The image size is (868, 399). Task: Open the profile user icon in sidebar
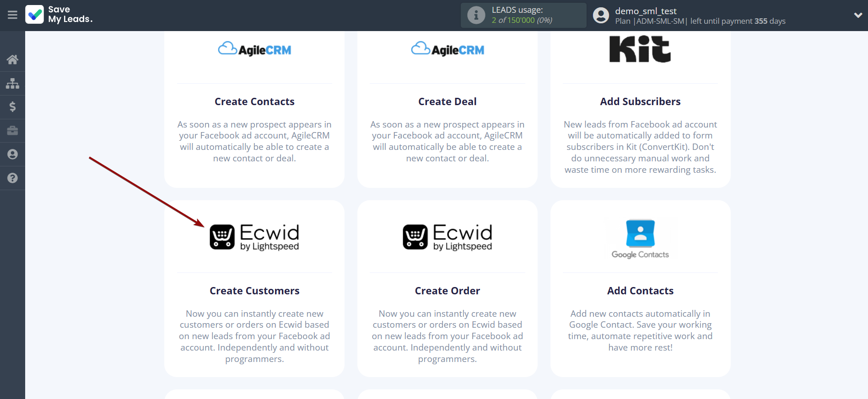pos(12,154)
